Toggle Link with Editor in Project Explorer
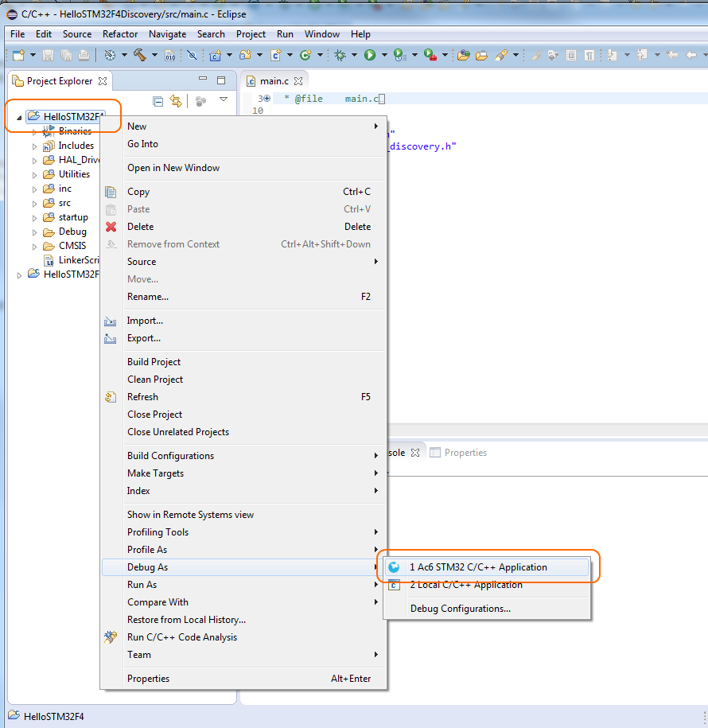The height and width of the screenshot is (728, 708). pyautogui.click(x=176, y=101)
